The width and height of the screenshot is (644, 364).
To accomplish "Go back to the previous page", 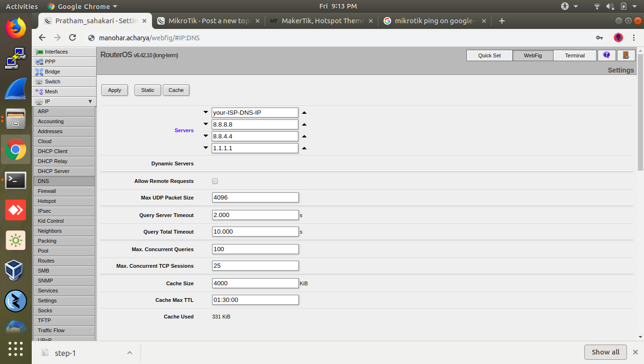I will tap(42, 37).
